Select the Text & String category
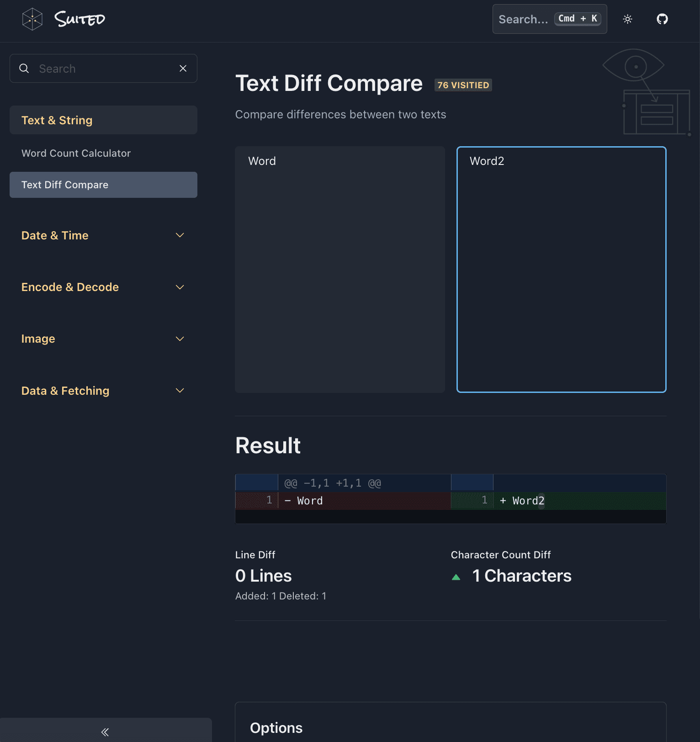700x742 pixels. tap(103, 120)
